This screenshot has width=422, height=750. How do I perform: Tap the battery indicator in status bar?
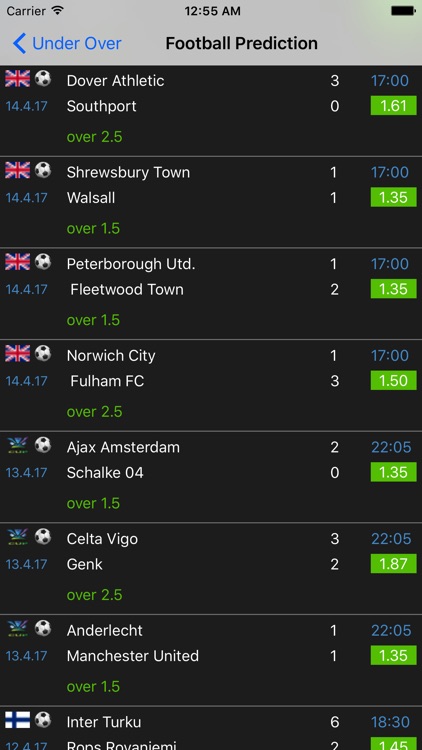click(403, 11)
